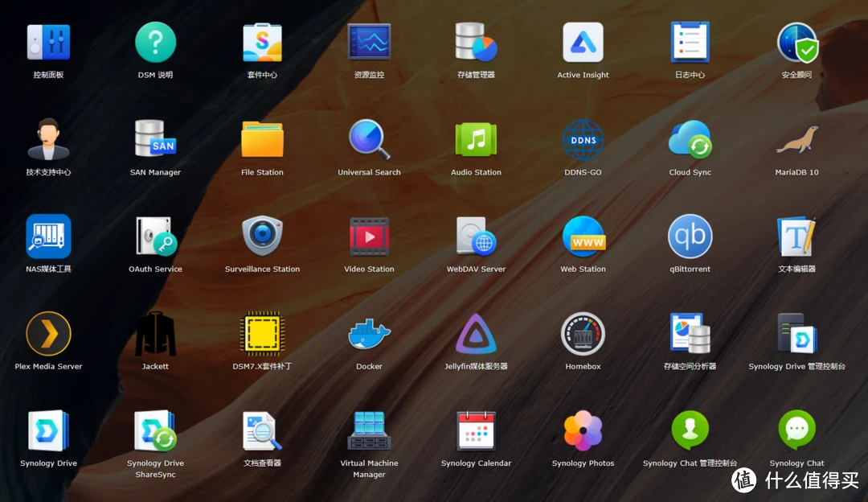The image size is (868, 502).
Task: Launch Synology Drive ShareSync
Action: pos(156,431)
